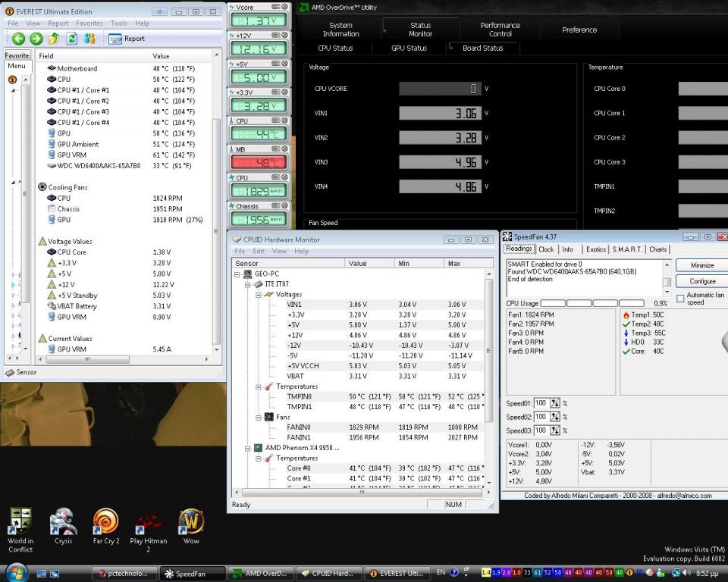Screen dimensions: 728x582
Task: Switch to CPUID Hardware Monitor taskbar button
Action: [329, 574]
